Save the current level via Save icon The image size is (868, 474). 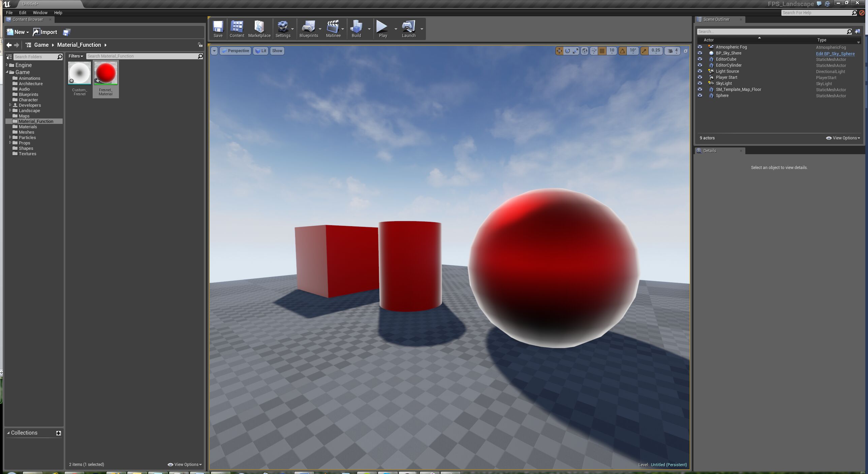tap(218, 29)
